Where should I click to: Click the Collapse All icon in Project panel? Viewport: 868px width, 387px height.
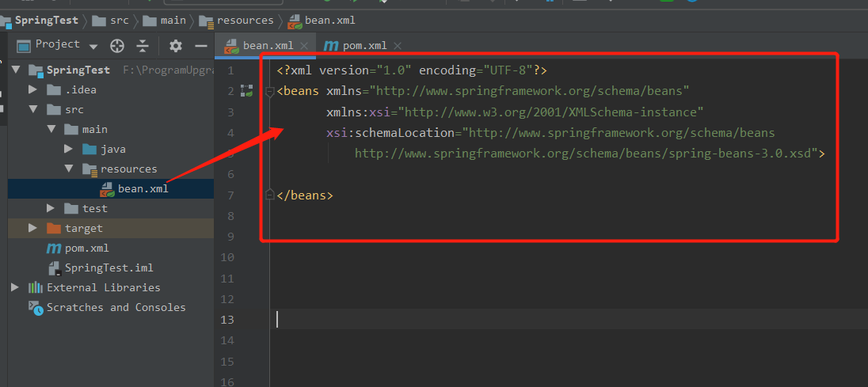143,46
